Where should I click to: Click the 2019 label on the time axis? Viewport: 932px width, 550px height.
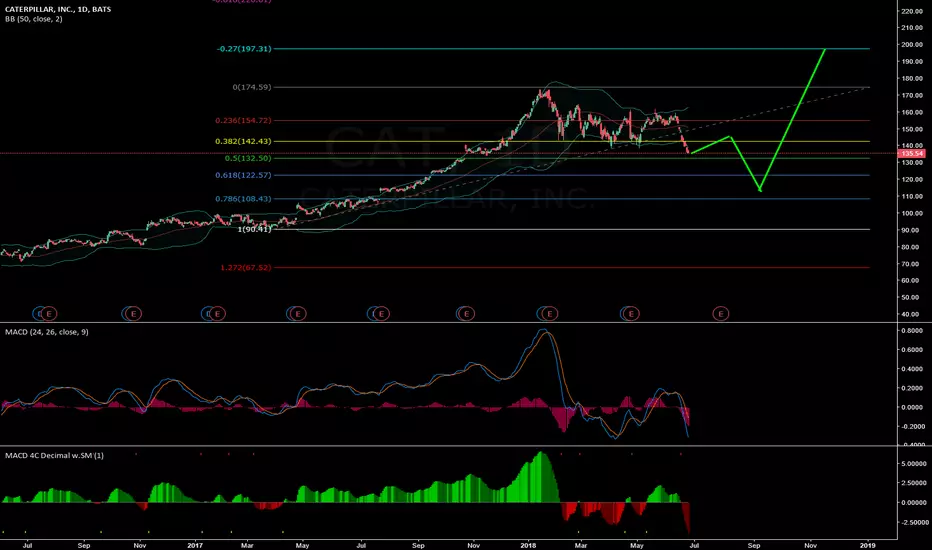click(868, 545)
